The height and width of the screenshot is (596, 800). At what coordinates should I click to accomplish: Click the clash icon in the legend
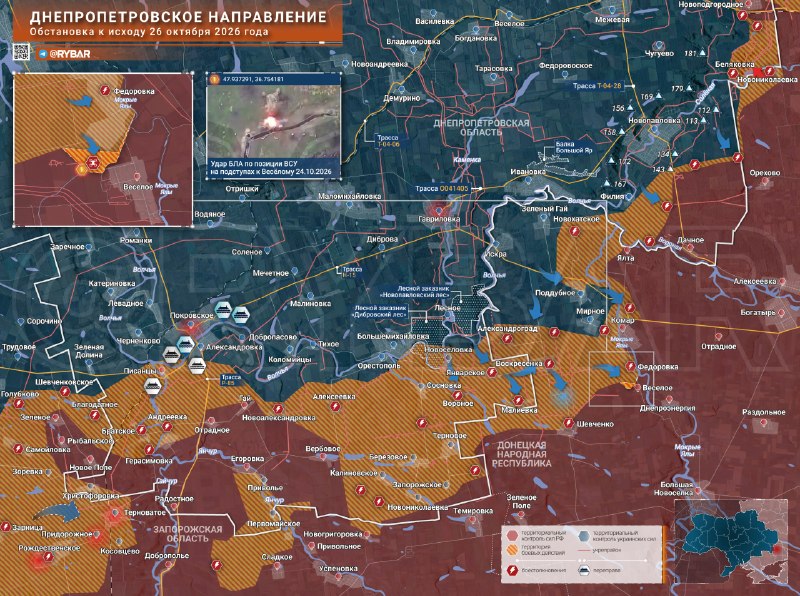(x=513, y=570)
